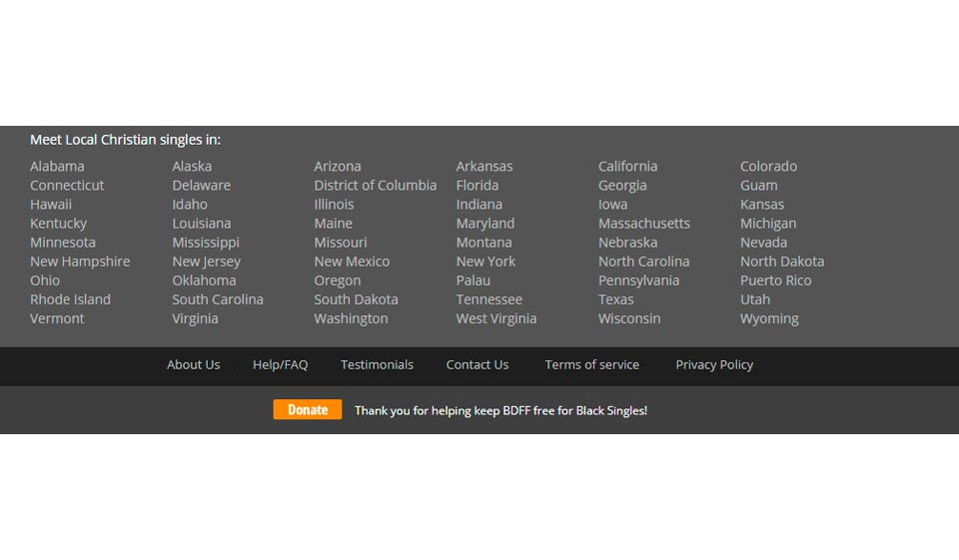The height and width of the screenshot is (560, 959).
Task: Open the West Virginia link
Action: click(x=495, y=318)
